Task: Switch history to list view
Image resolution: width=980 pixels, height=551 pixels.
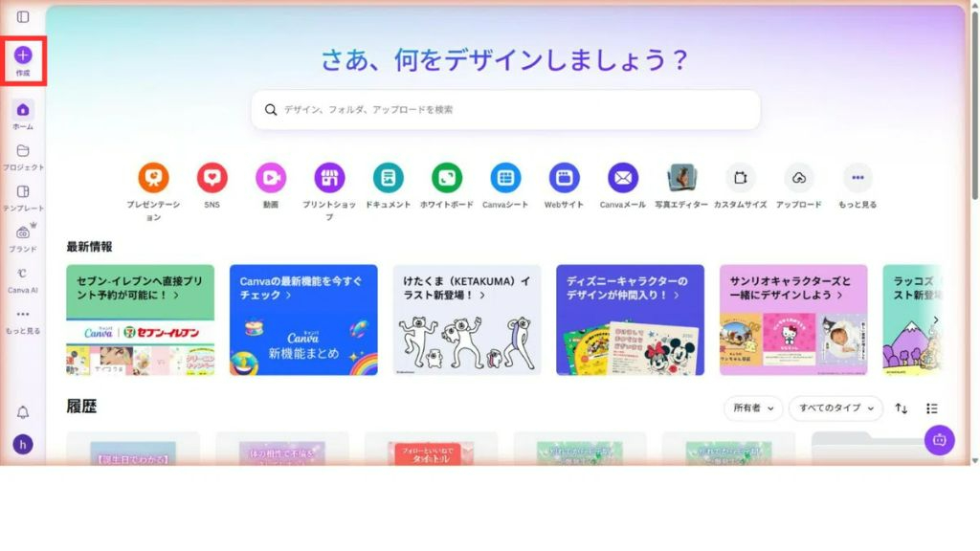Action: 932,408
